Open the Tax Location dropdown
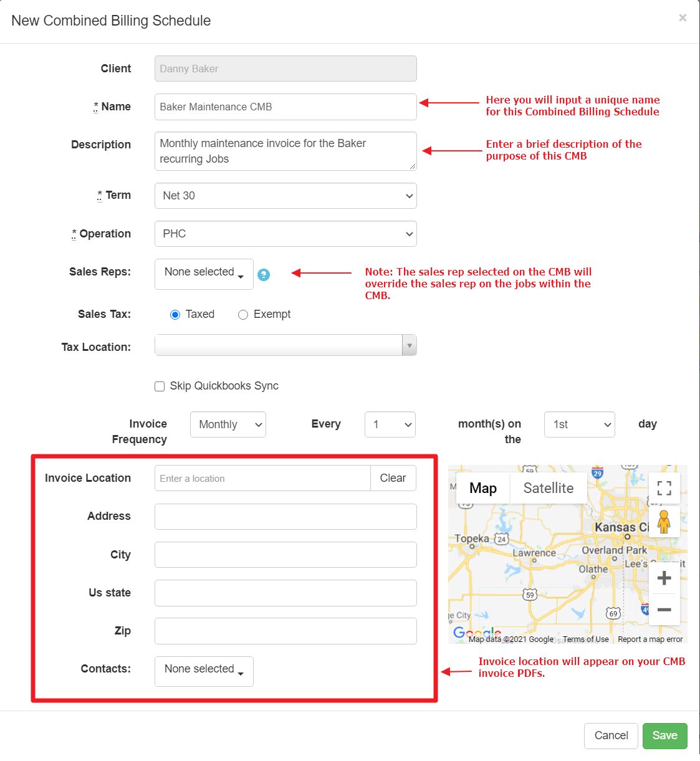This screenshot has width=700, height=761. (x=285, y=345)
